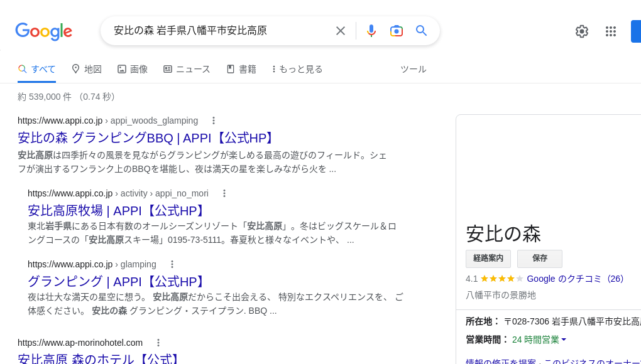This screenshot has width=641, height=364.
Task: Open the もっと見る dropdown
Action: point(297,69)
